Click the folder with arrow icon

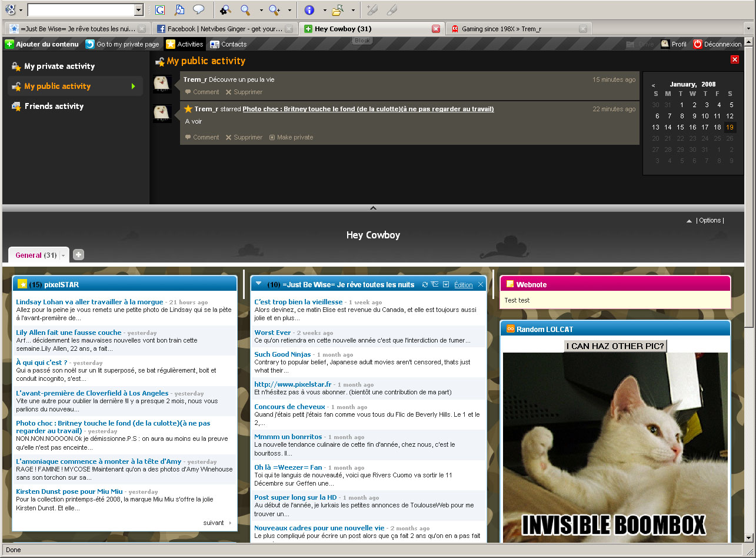pos(338,9)
